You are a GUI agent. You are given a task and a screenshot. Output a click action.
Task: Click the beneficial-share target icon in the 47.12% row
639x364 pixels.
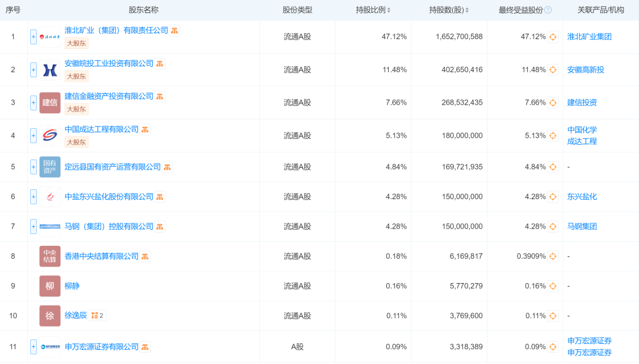[553, 37]
